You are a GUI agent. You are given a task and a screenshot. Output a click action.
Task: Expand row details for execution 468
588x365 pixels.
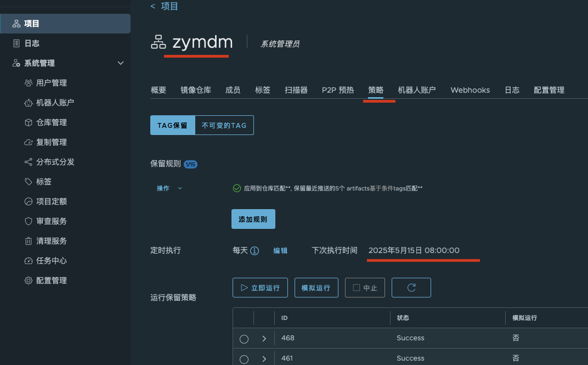pos(264,339)
